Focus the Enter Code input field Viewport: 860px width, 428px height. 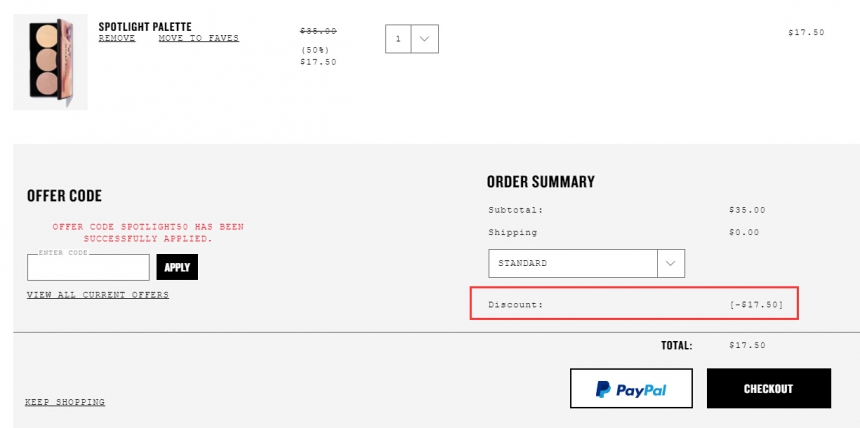[x=88, y=267]
